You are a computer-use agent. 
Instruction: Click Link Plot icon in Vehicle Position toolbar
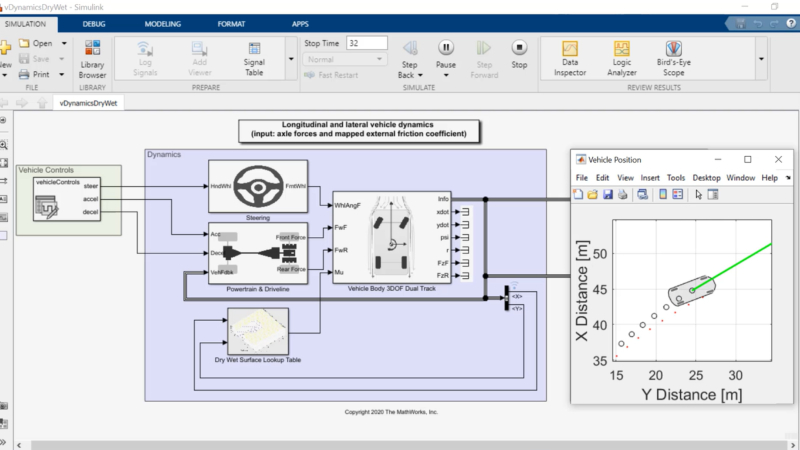pos(642,194)
